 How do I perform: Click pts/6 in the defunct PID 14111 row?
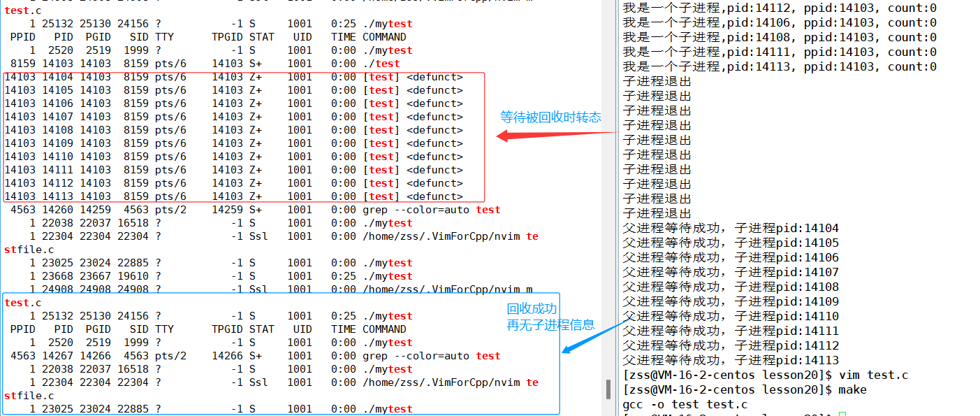click(171, 170)
